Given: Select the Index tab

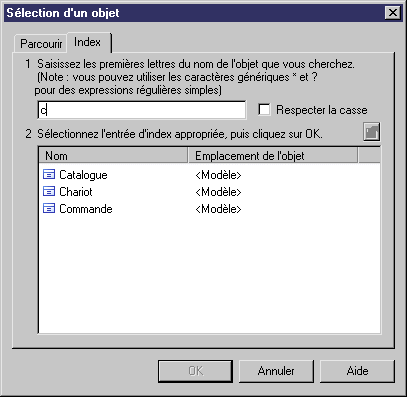Looking at the screenshot, I should (x=87, y=42).
